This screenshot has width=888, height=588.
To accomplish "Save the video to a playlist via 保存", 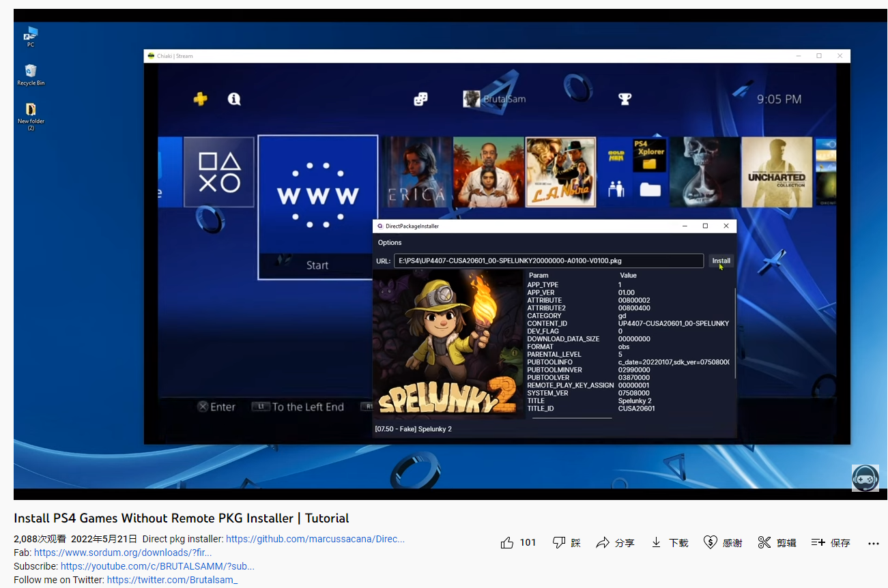I will 831,543.
